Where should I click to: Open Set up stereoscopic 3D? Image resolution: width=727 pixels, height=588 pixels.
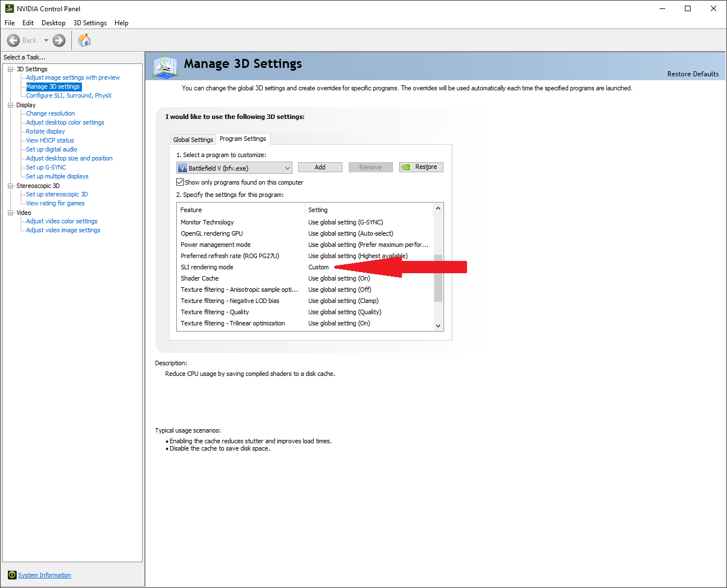pos(57,194)
